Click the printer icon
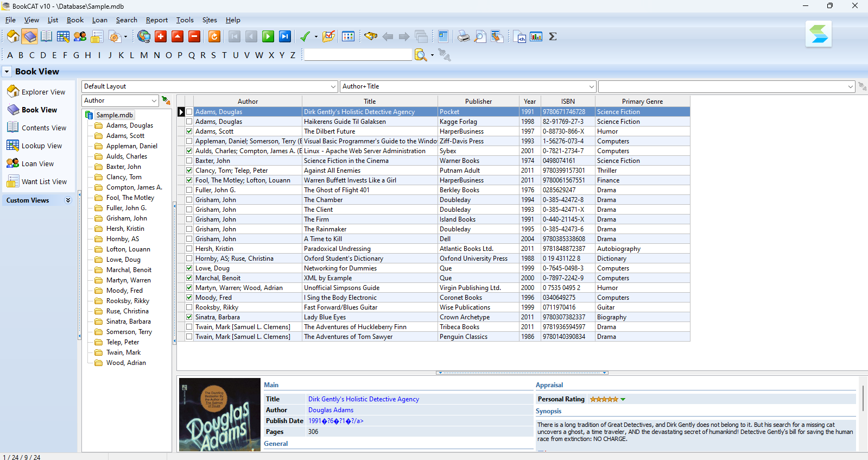The width and height of the screenshot is (868, 460). 464,36
